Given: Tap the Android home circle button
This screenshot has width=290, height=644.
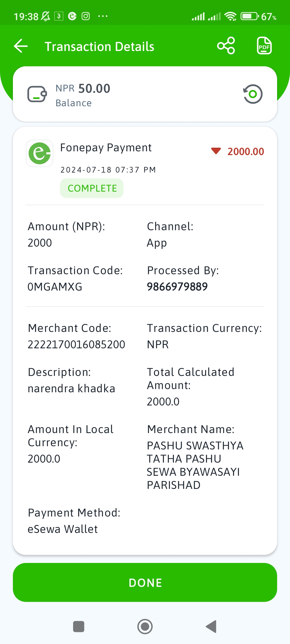Looking at the screenshot, I should click(x=145, y=627).
